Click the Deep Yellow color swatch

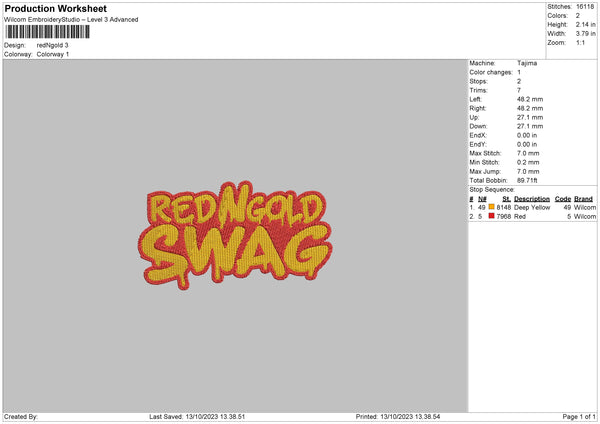tap(491, 207)
